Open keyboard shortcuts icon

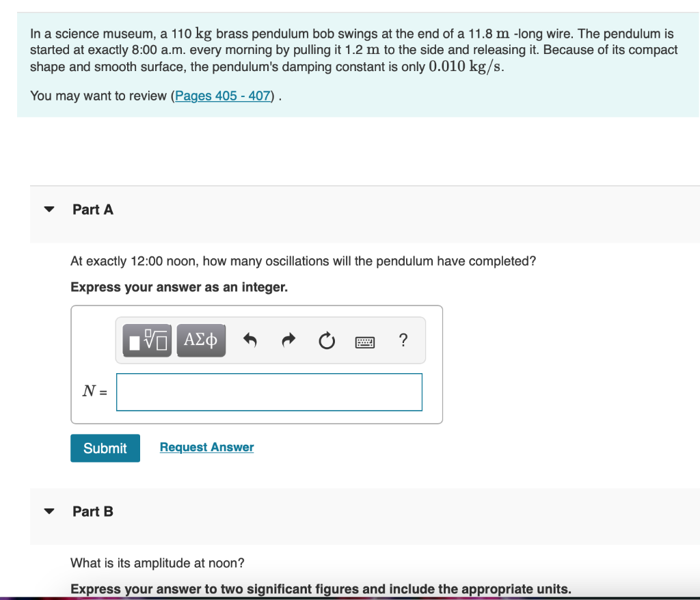[365, 342]
